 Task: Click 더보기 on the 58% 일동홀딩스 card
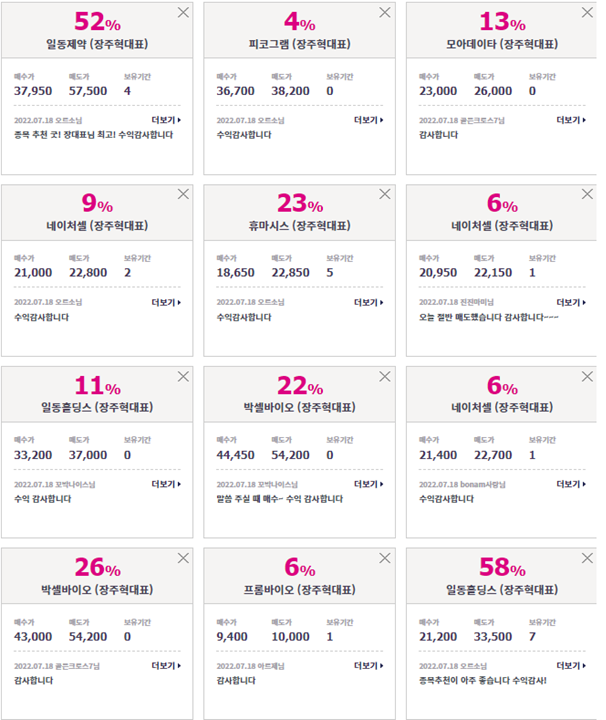tap(571, 665)
